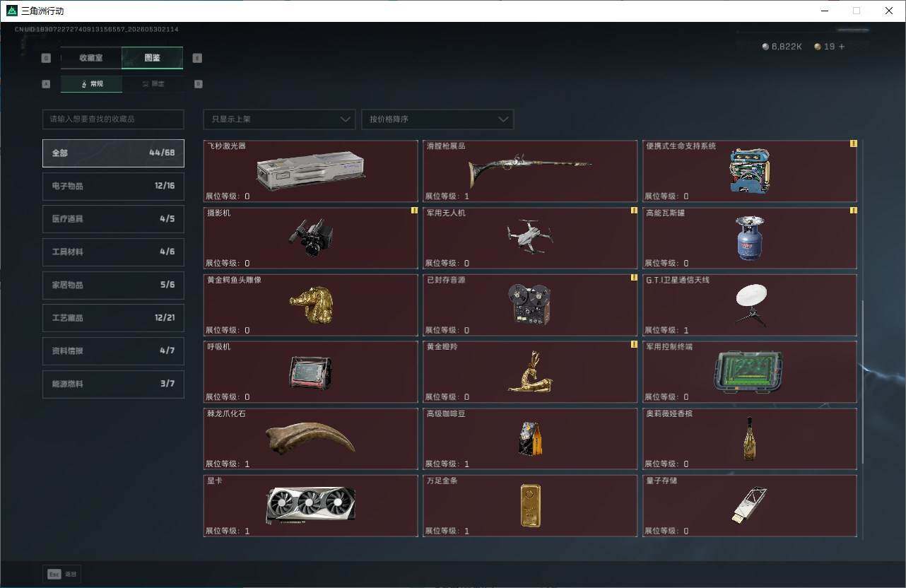906x588 pixels.
Task: Select the 黄金鳄鱼头雕像 statue image
Action: click(311, 305)
